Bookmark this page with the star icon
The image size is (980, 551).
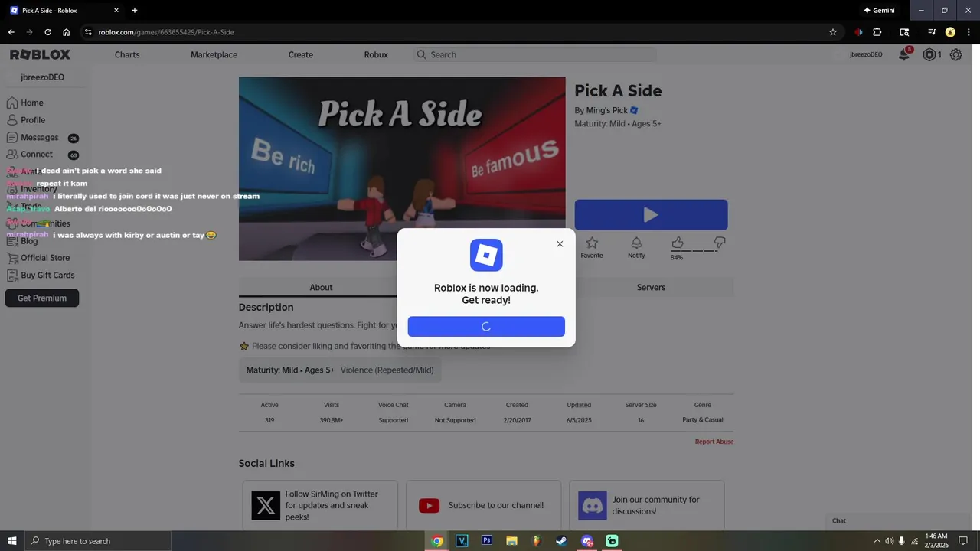point(832,32)
